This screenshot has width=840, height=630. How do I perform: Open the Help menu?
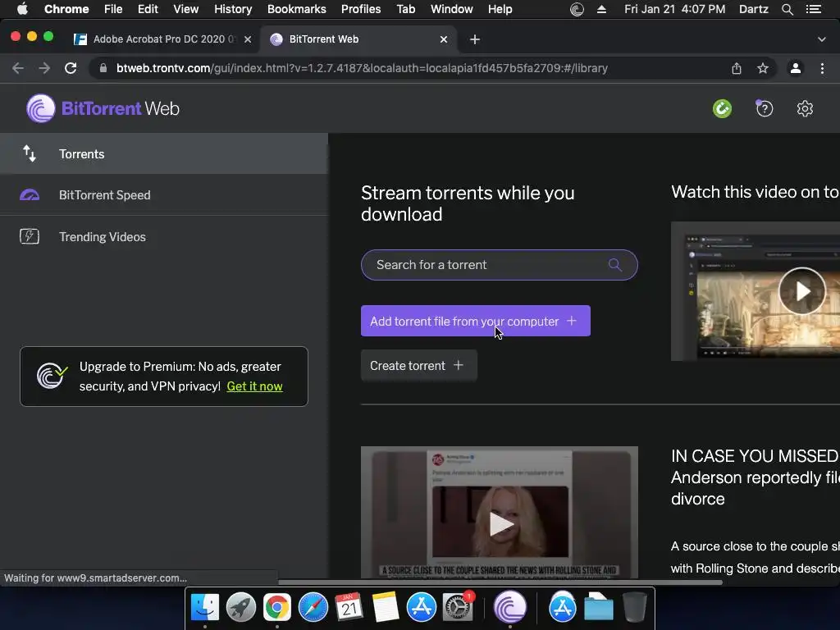tap(500, 9)
